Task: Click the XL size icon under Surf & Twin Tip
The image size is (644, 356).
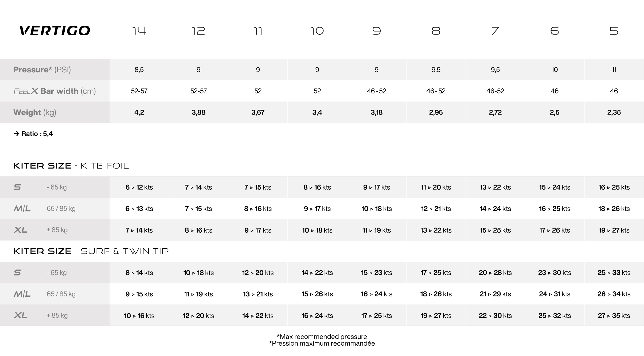Action: coord(21,315)
